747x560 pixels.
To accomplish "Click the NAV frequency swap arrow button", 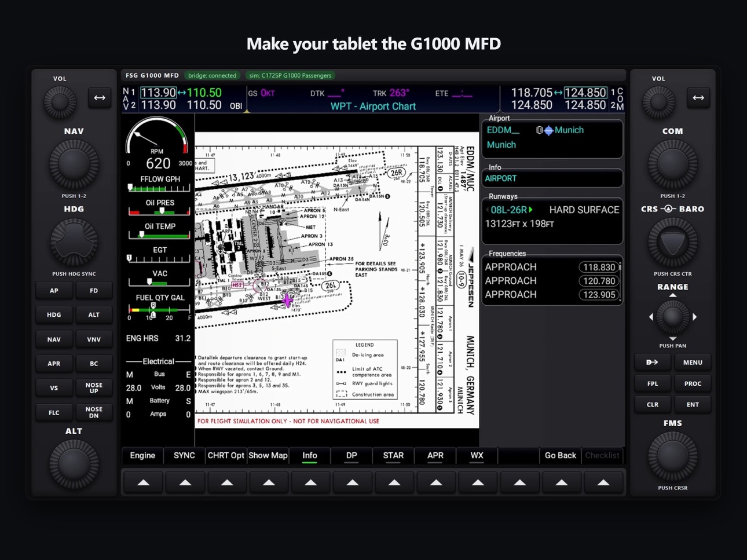I will pyautogui.click(x=100, y=98).
